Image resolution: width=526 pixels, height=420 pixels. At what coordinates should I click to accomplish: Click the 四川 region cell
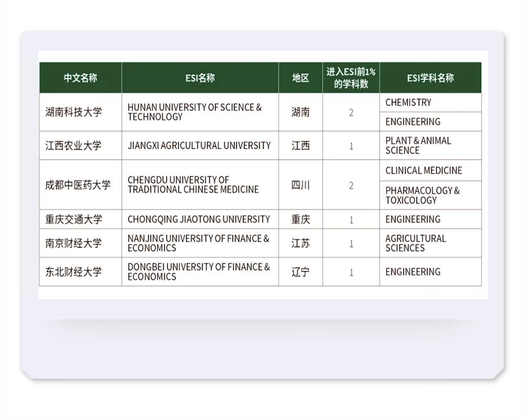coord(300,185)
